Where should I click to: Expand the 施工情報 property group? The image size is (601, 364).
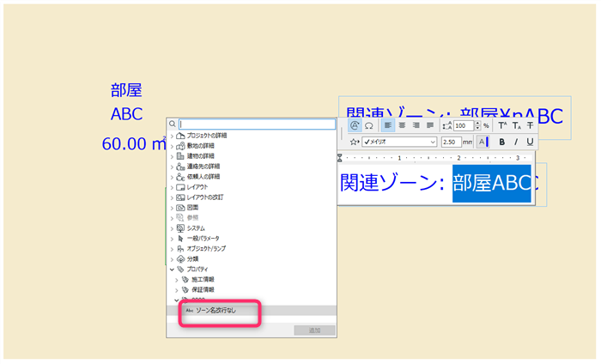click(177, 280)
